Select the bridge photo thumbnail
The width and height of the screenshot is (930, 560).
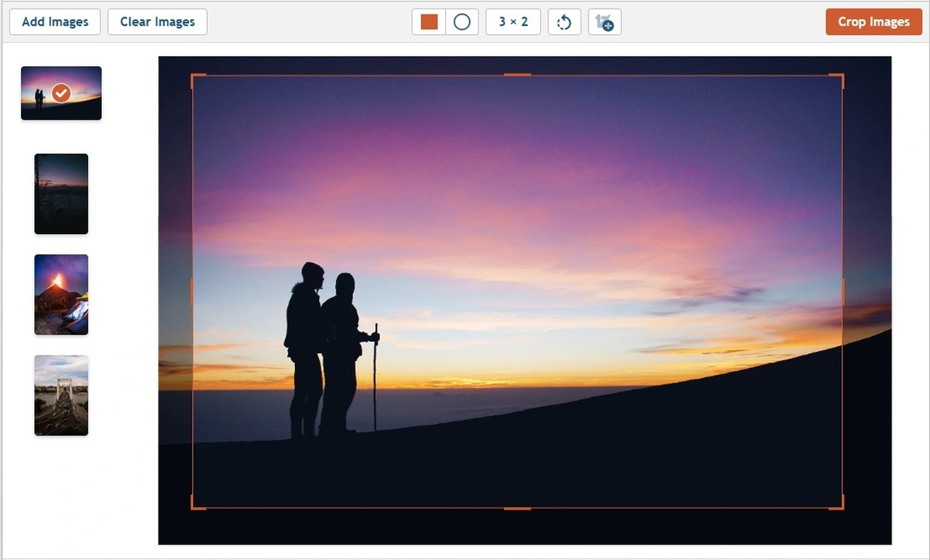pyautogui.click(x=61, y=395)
